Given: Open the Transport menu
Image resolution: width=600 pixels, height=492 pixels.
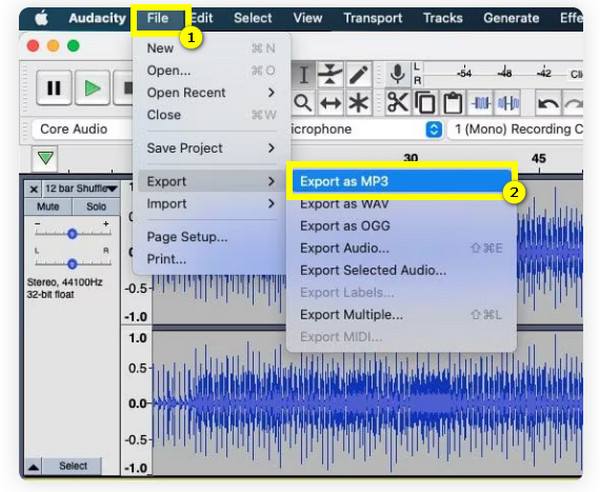Looking at the screenshot, I should tap(373, 18).
